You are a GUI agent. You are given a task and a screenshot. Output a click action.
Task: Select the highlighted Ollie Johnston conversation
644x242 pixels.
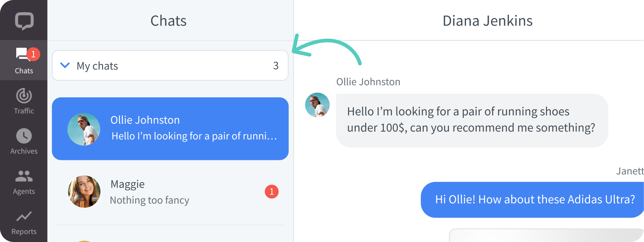[x=170, y=128]
